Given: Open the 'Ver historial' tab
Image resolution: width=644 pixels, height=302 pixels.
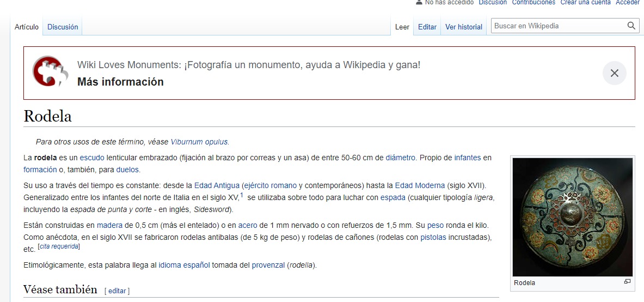Looking at the screenshot, I should tap(464, 27).
